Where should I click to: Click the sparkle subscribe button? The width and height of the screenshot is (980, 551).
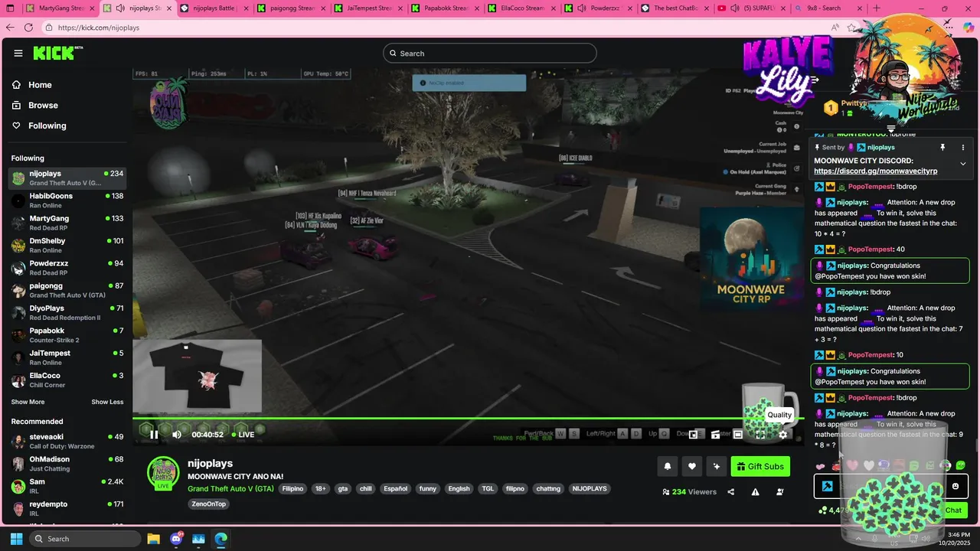717,466
